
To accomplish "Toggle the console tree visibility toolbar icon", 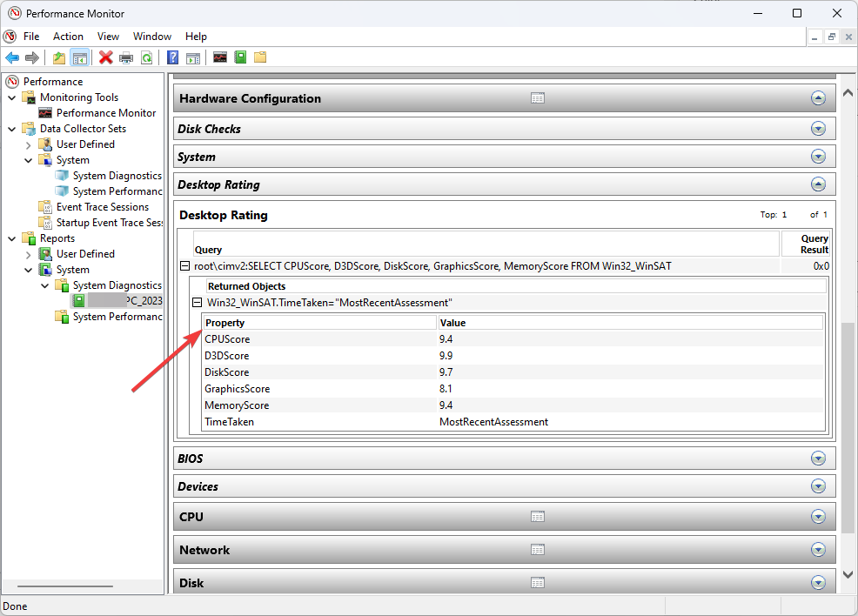I will [79, 57].
